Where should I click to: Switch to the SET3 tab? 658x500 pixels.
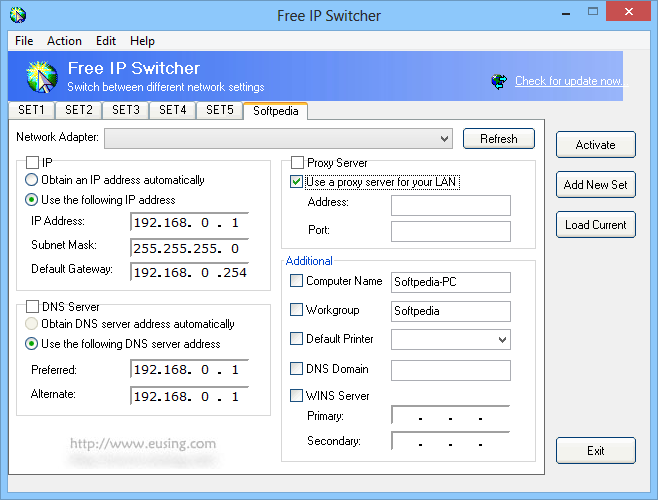point(125,110)
